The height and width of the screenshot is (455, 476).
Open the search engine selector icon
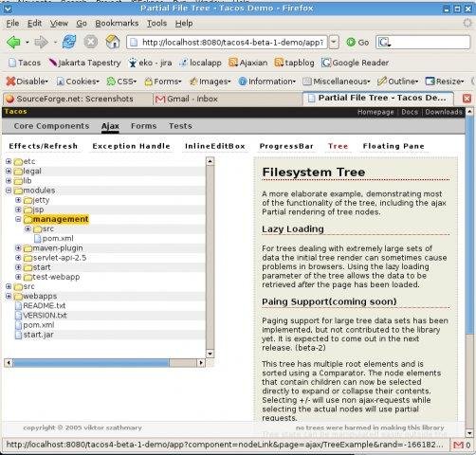pos(385,42)
